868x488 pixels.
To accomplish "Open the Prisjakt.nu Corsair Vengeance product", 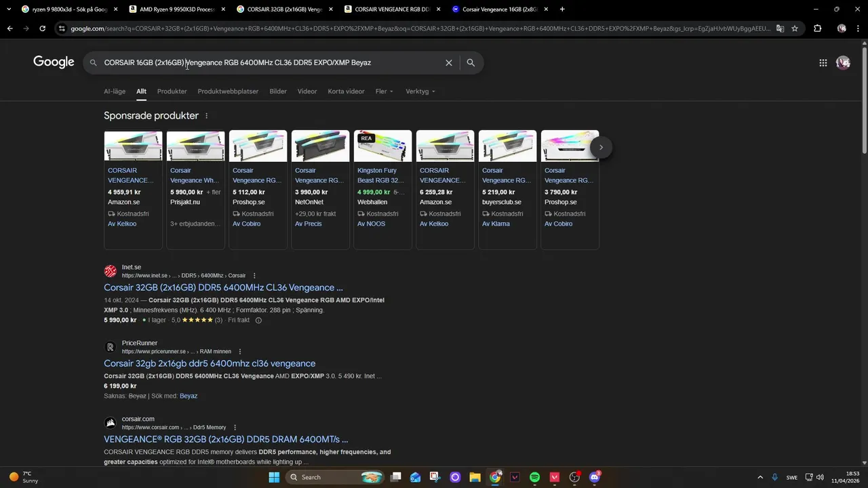I will click(x=195, y=190).
